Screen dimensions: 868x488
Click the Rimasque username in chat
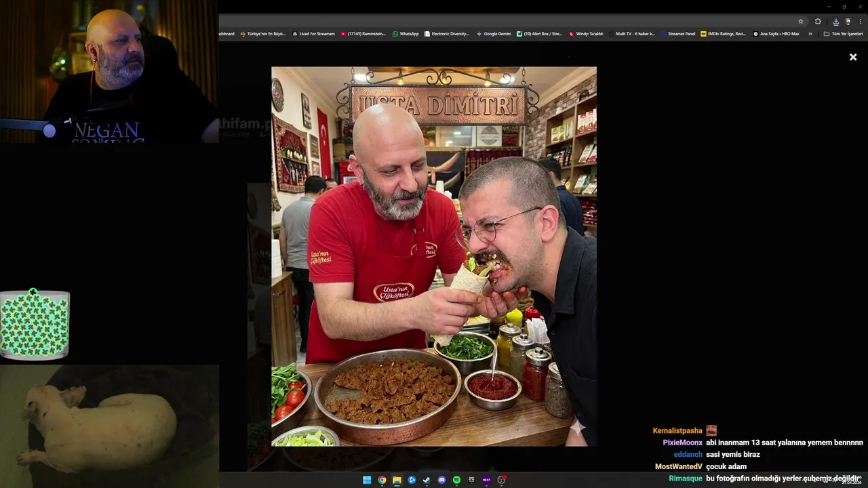click(686, 479)
